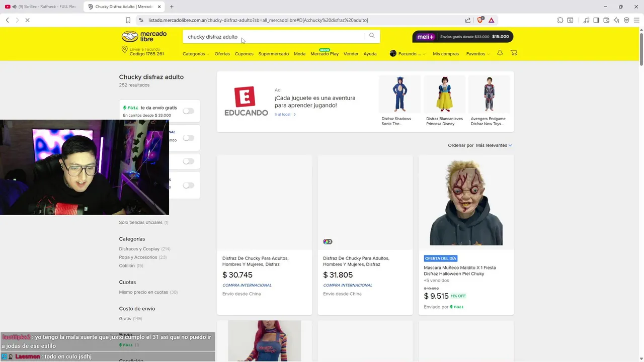Click into the search field with chucky disfraz adulto
Image resolution: width=644 pixels, height=362 pixels.
tap(274, 37)
